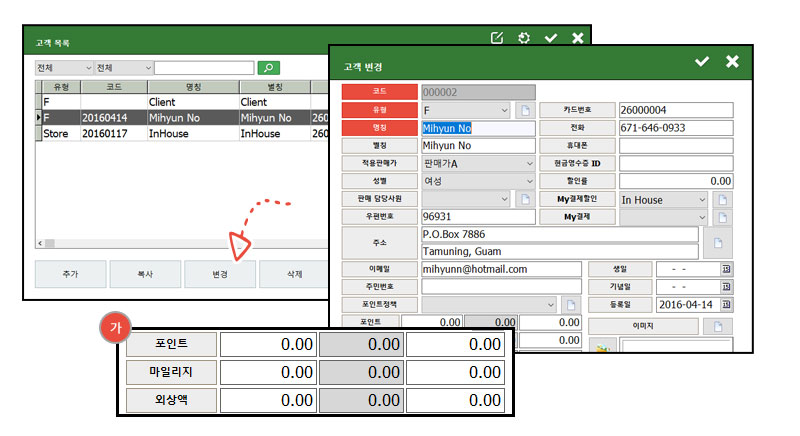
Task: Open 성별 dropdown showing 여성
Action: click(478, 181)
